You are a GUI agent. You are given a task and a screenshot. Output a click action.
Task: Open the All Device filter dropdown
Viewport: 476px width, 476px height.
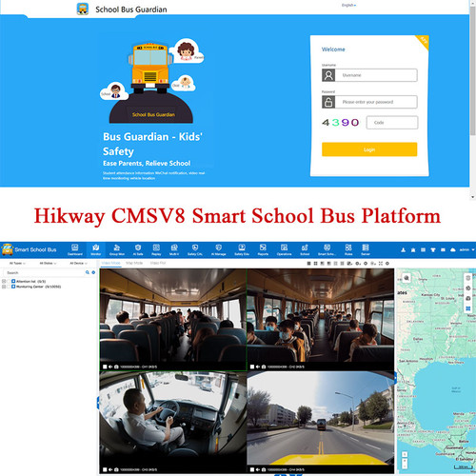click(x=78, y=264)
